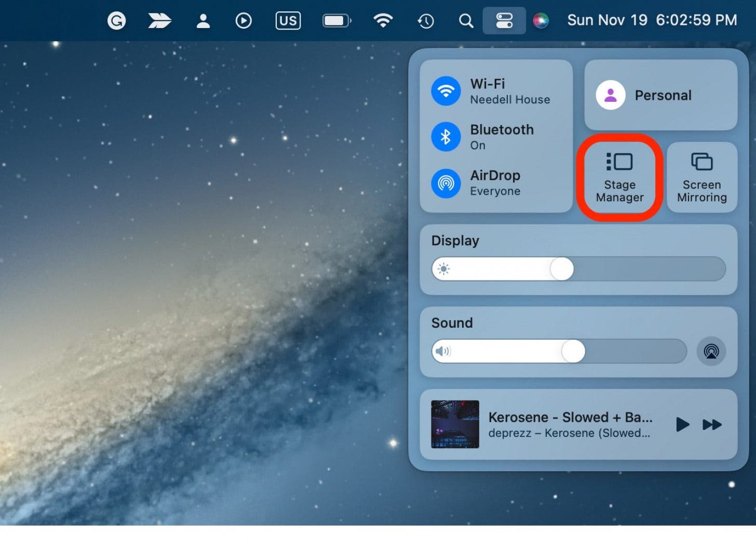
Task: Toggle Bluetooth on or off
Action: [x=446, y=137]
